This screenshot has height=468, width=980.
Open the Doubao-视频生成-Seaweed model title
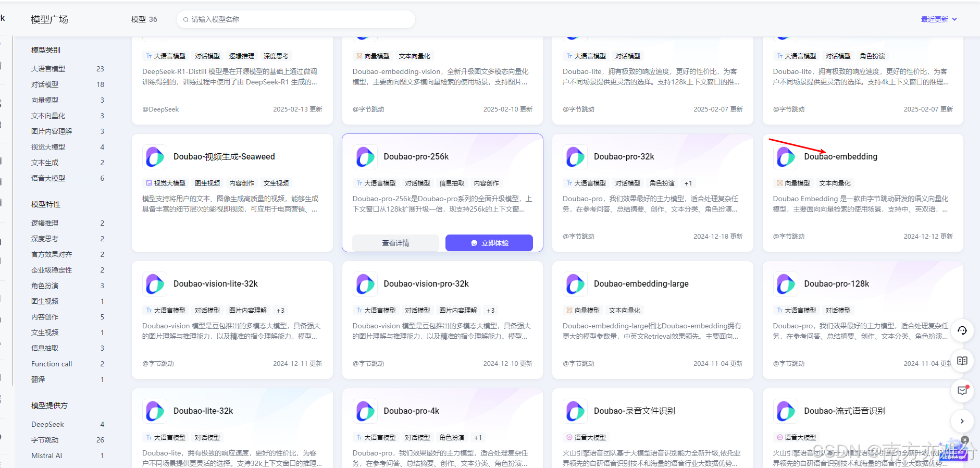point(224,156)
